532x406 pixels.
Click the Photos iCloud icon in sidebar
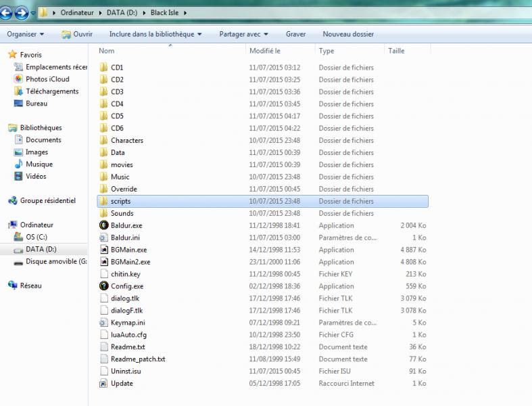tap(18, 78)
